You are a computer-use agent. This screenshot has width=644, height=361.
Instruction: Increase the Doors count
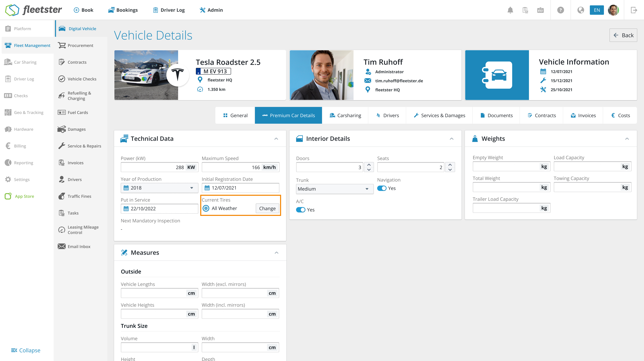[369, 165]
